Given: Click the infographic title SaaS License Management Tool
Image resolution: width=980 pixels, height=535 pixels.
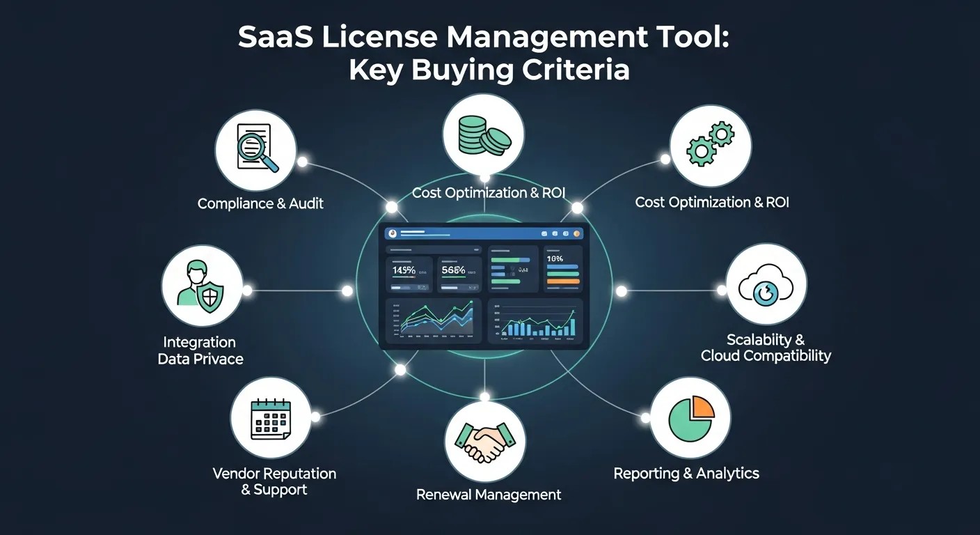Looking at the screenshot, I should pyautogui.click(x=484, y=38).
